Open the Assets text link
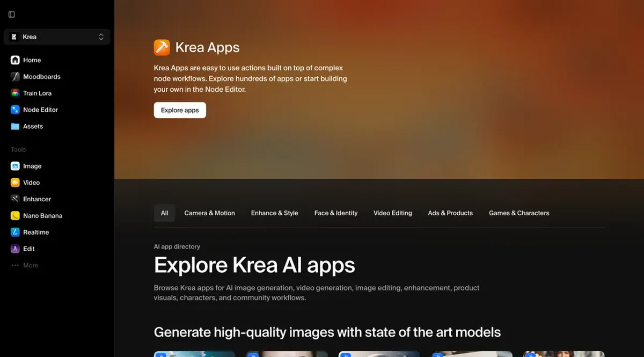Viewport: 644px width, 357px height. point(33,126)
